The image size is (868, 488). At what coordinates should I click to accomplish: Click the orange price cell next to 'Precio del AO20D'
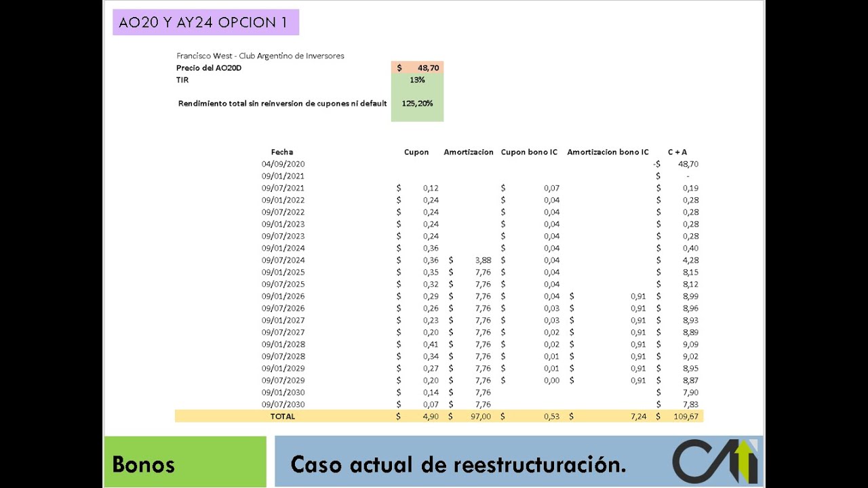point(417,68)
